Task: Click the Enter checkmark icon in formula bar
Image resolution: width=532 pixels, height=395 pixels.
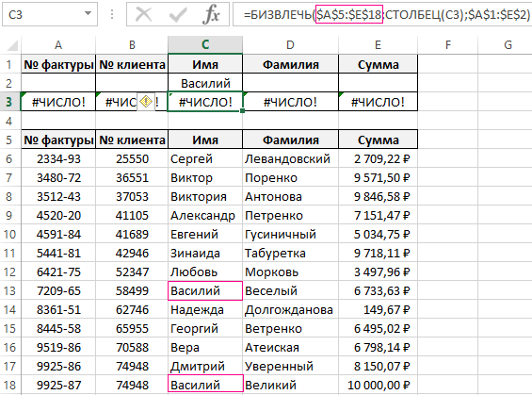Action: coord(178,14)
